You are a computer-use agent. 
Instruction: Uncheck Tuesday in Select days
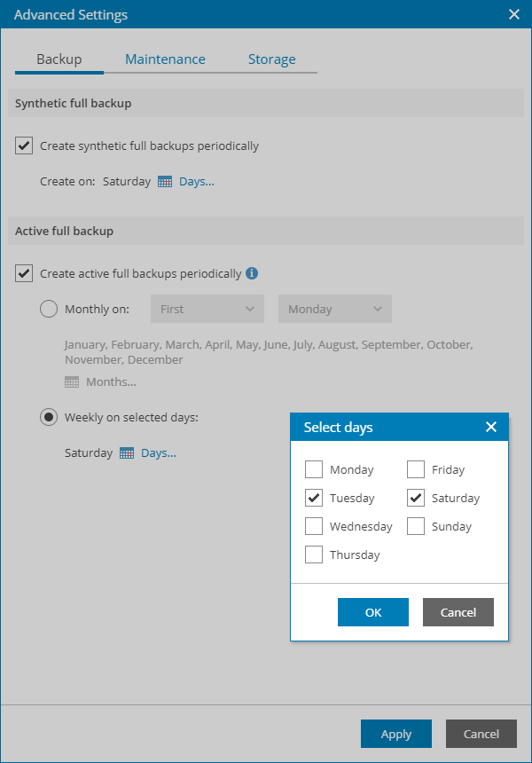314,499
